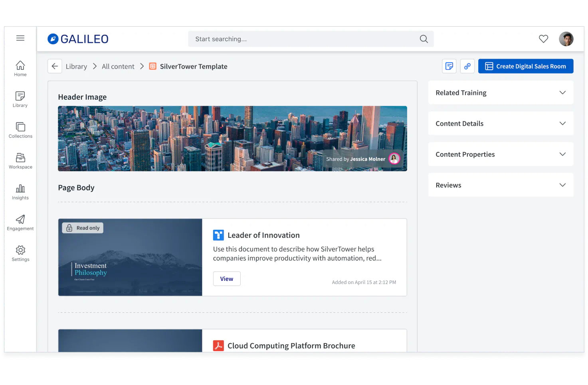Open the Leader of Innovation title
The height and width of the screenshot is (385, 588).
(x=263, y=235)
